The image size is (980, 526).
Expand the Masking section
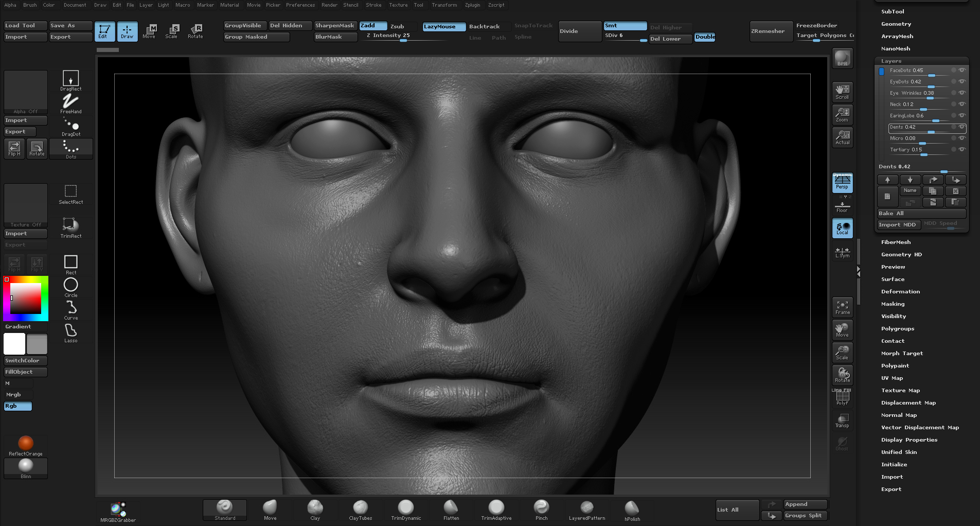coord(893,304)
